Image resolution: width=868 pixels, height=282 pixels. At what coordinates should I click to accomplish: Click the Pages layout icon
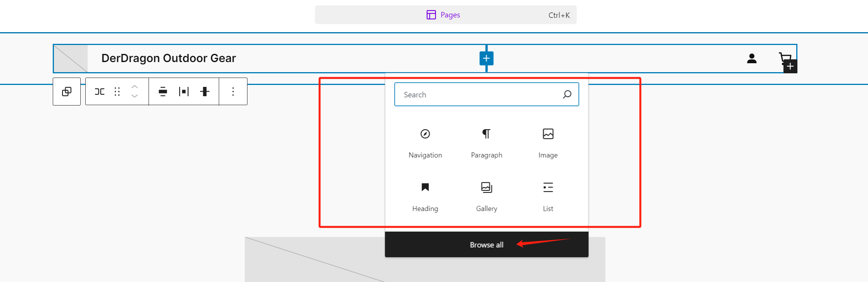pos(431,15)
